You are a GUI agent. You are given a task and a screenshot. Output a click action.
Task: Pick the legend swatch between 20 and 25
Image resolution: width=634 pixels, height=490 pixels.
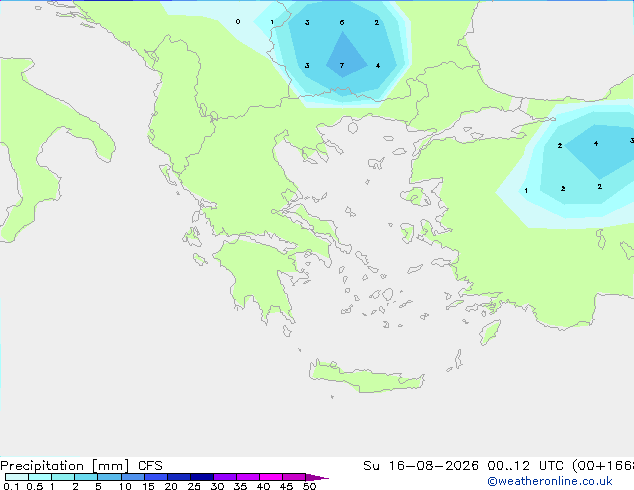tap(179, 477)
